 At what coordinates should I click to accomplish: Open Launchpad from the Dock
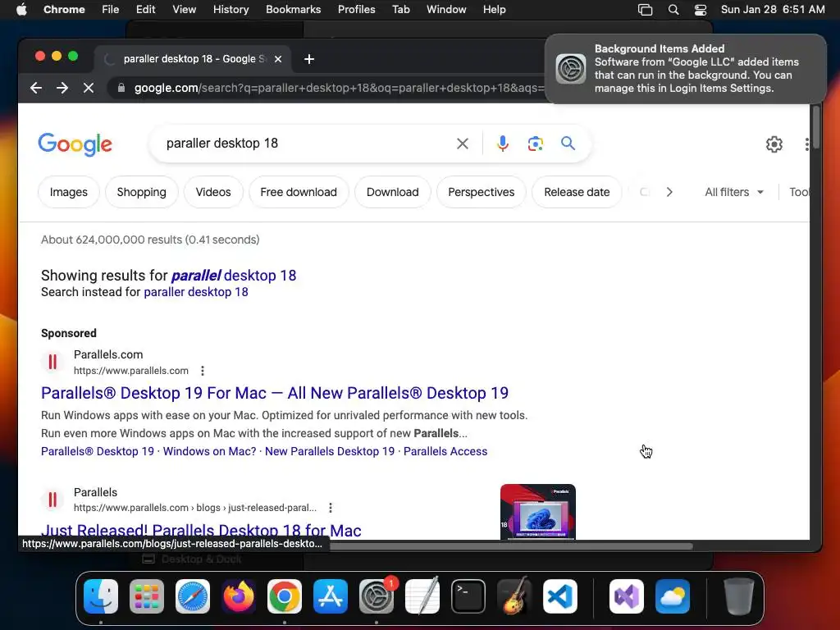[x=147, y=596]
